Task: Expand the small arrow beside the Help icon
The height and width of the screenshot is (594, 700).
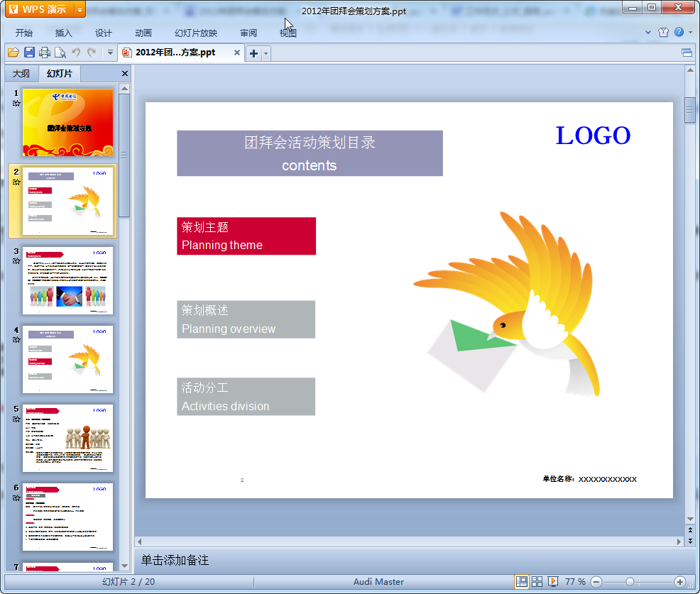Action: (690, 32)
